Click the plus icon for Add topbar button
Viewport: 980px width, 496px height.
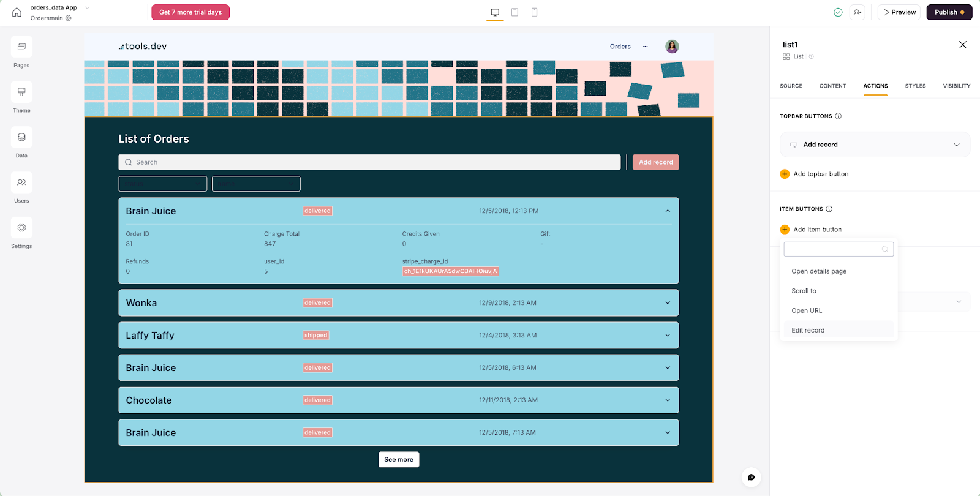tap(785, 174)
